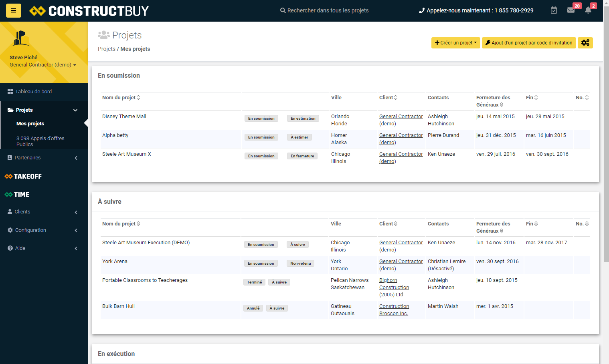
Task: Click En fermeture badge for Steele Art Museum X
Action: 302,156
